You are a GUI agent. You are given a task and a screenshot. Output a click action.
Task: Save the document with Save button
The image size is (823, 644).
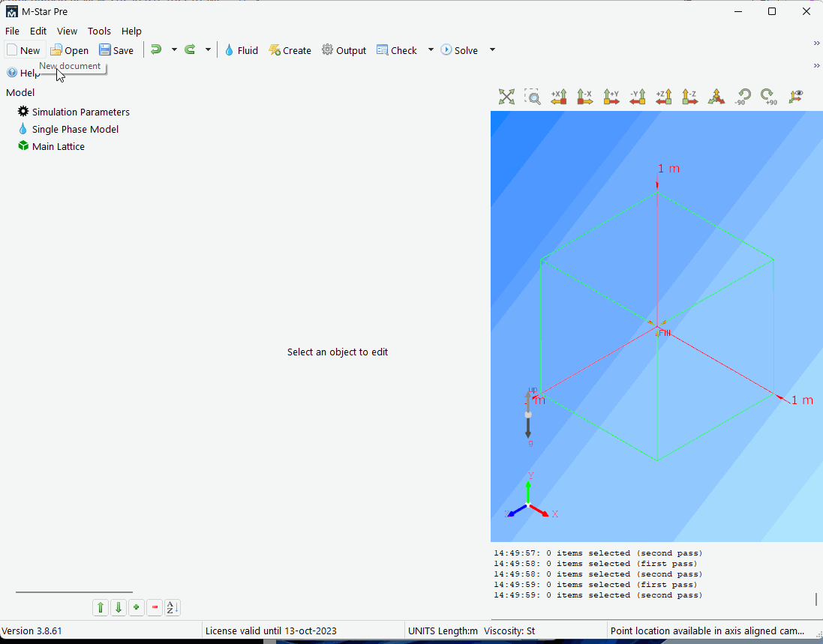pos(116,50)
